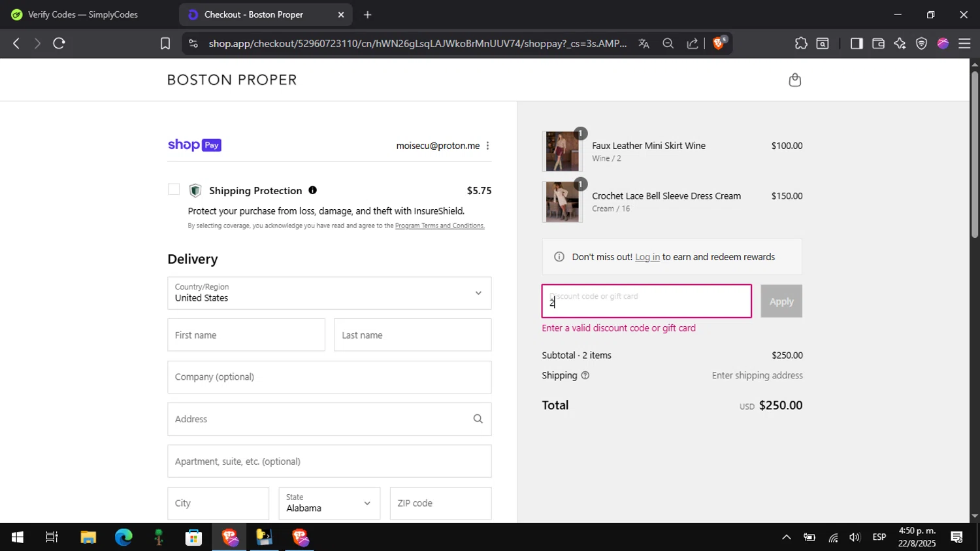Click the moisecu@proton.me email text
980x551 pixels.
[x=438, y=146]
